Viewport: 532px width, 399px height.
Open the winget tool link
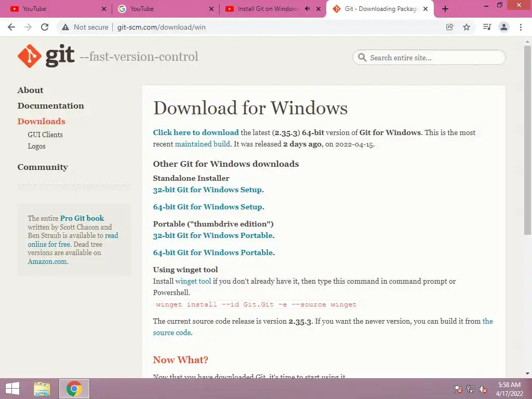(x=193, y=281)
